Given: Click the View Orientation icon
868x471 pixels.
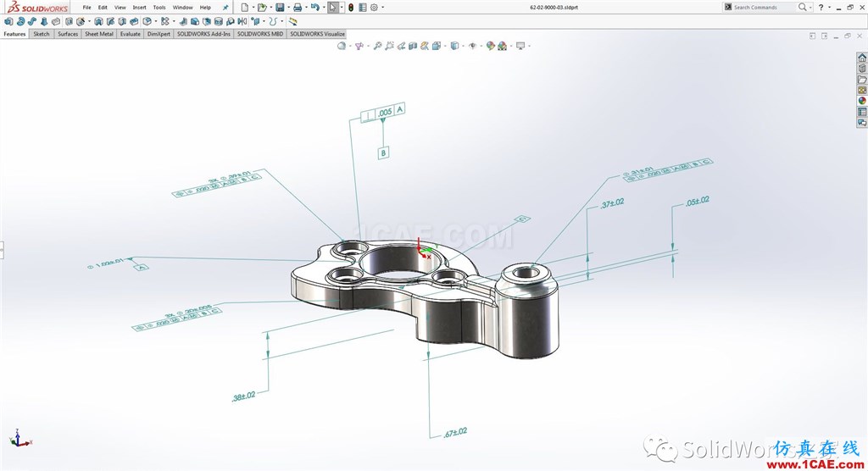Looking at the screenshot, I should tap(437, 46).
